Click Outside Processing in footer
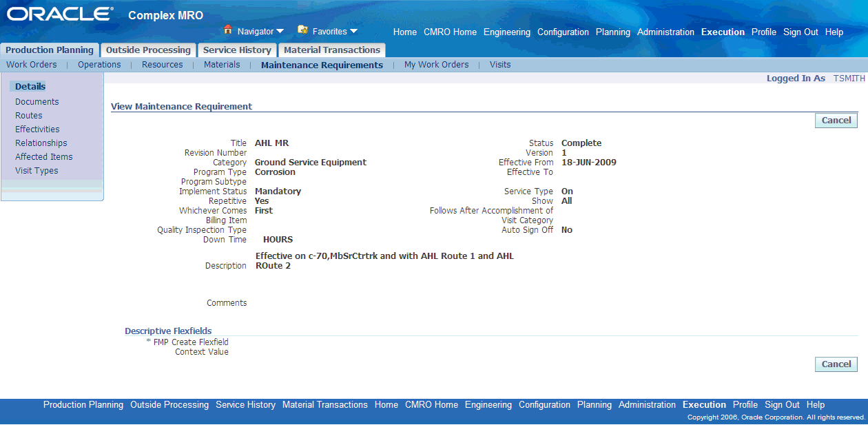Viewport: 868px width, 425px height. tap(169, 405)
